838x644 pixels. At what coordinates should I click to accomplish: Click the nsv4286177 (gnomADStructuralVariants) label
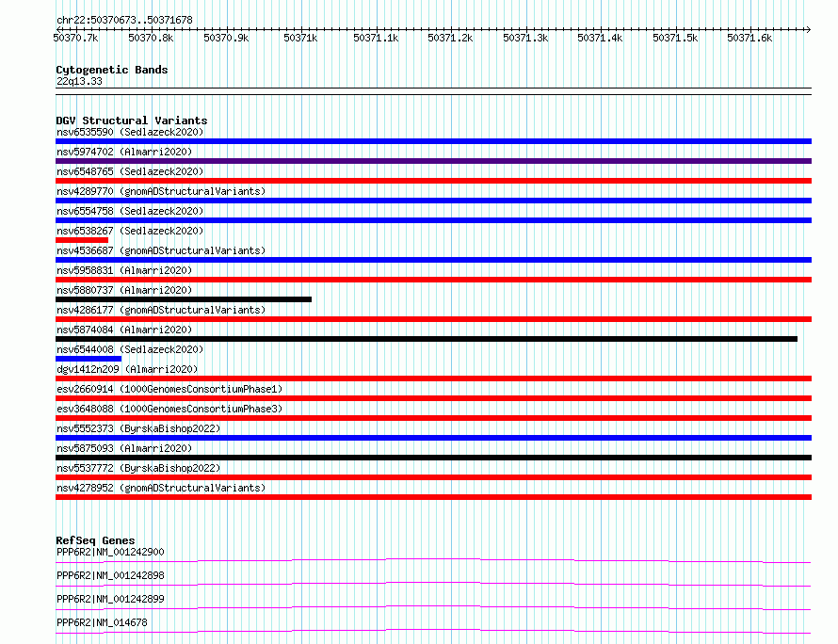161,310
